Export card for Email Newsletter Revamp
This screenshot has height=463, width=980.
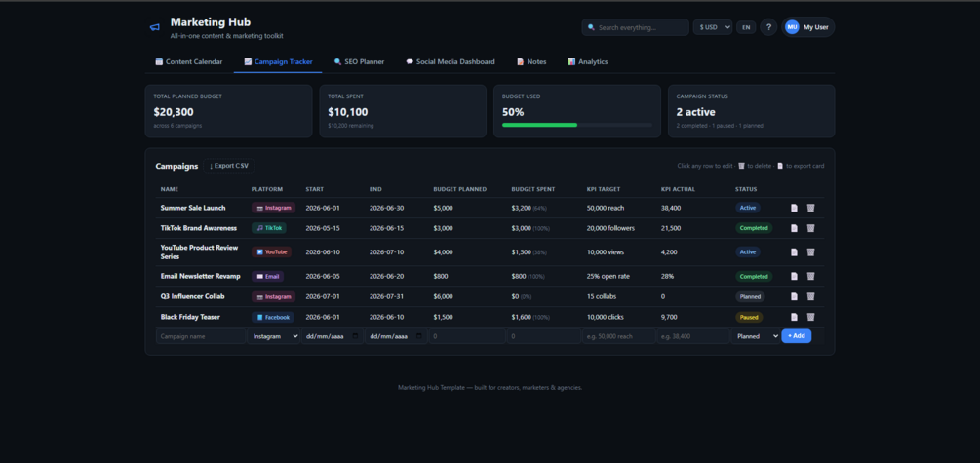click(795, 276)
